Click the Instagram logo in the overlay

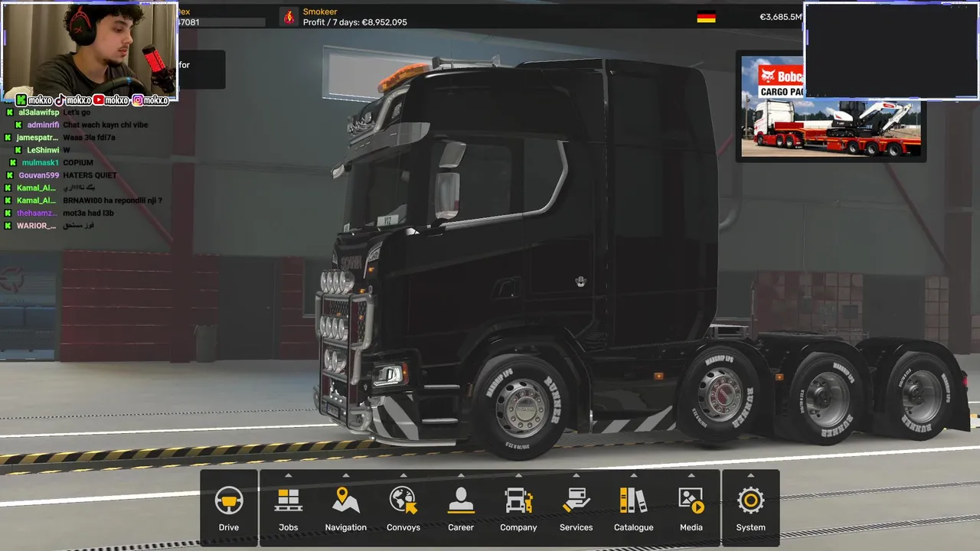pyautogui.click(x=138, y=100)
